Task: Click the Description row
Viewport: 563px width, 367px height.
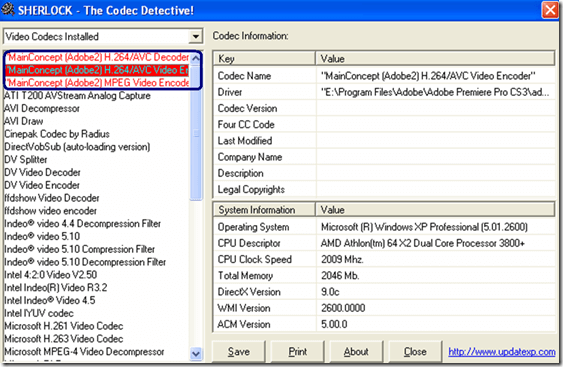Action: pyautogui.click(x=384, y=173)
